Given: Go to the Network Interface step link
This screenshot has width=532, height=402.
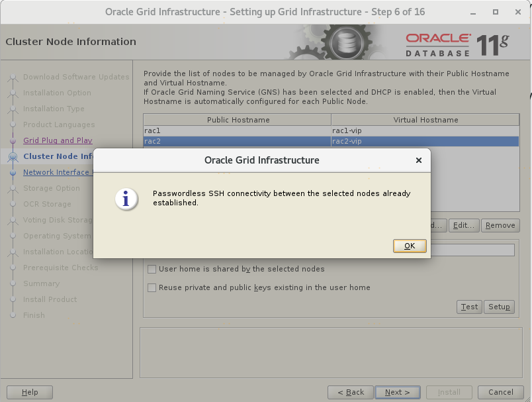Looking at the screenshot, I should 56,172.
